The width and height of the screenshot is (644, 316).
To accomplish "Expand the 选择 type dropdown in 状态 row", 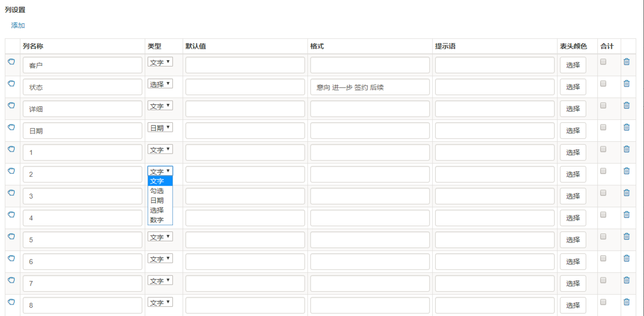I will (x=160, y=84).
